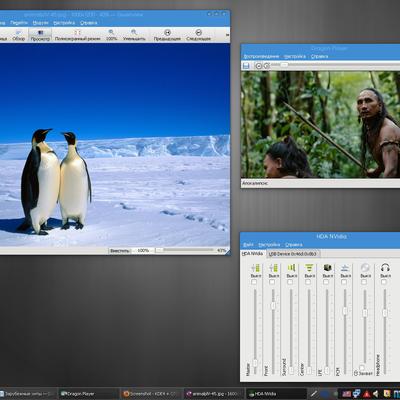Click the save icon in Dragon Player toolbar
The width and height of the screenshot is (400, 400).
(x=246, y=66)
